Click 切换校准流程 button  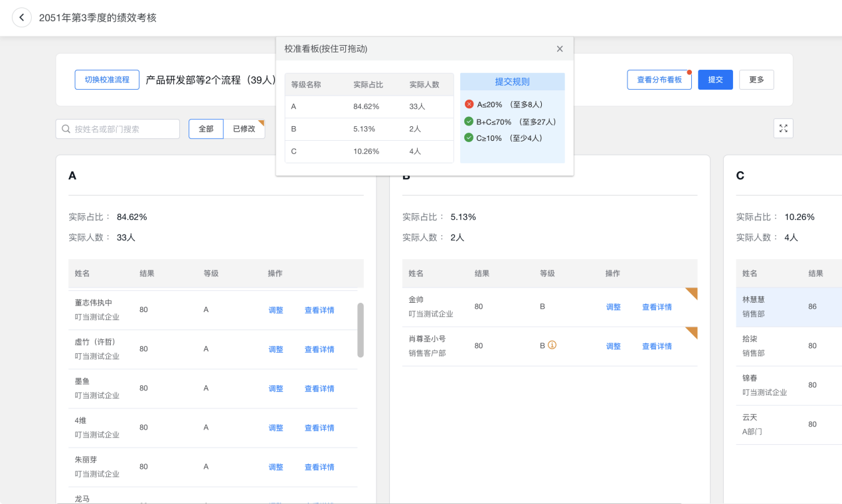click(107, 80)
